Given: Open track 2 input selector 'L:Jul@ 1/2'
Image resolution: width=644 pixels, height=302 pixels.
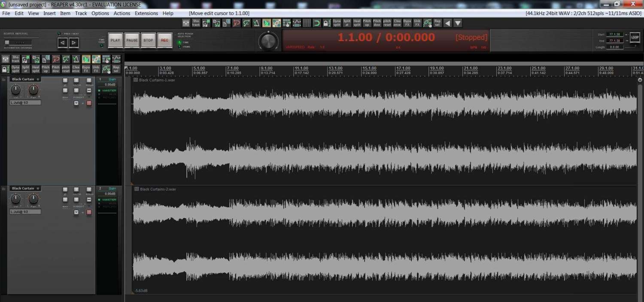Looking at the screenshot, I should tap(25, 211).
